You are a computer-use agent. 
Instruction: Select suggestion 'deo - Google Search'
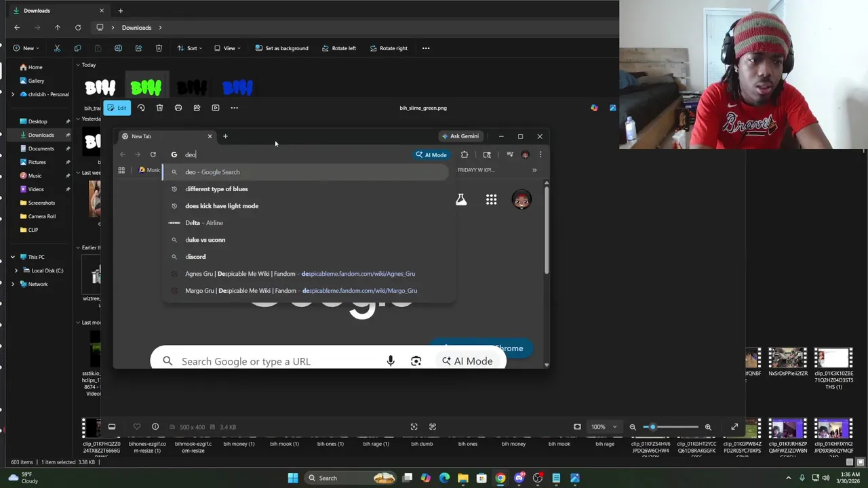pos(305,172)
